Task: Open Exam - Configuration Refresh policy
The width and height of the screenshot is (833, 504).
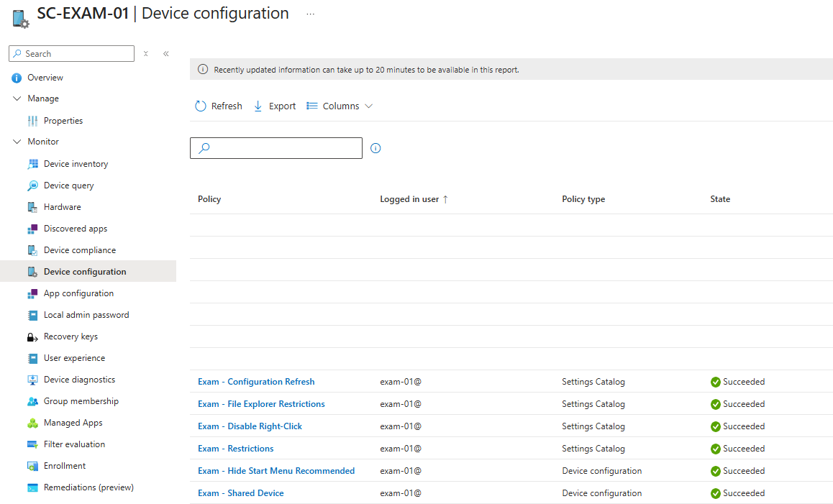Action: pyautogui.click(x=256, y=382)
